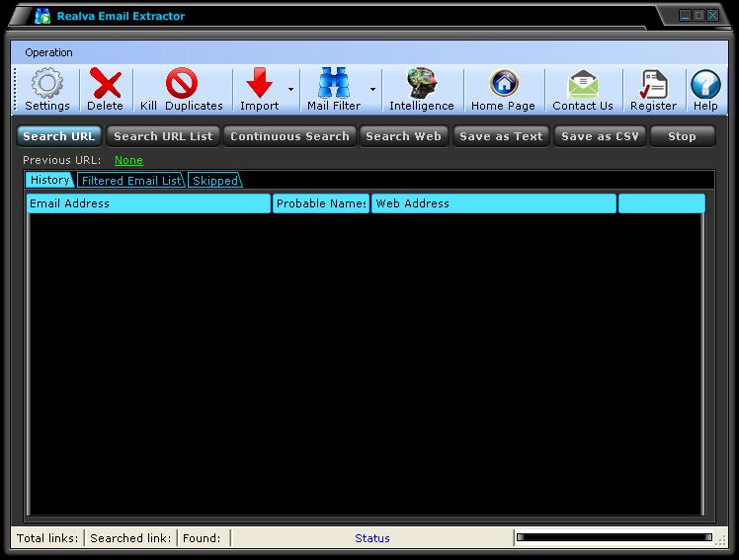Open the Operation menu
This screenshot has height=560, width=739.
tap(49, 52)
